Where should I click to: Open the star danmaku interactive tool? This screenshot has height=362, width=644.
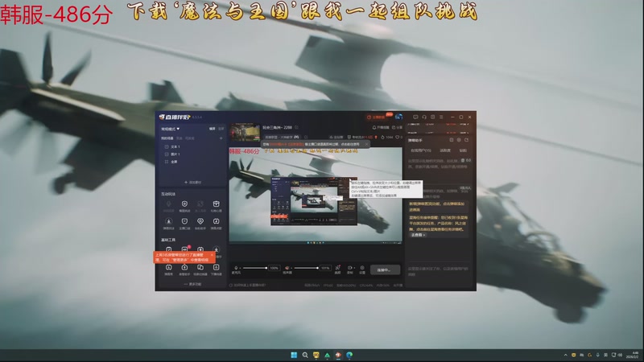pyautogui.click(x=168, y=221)
